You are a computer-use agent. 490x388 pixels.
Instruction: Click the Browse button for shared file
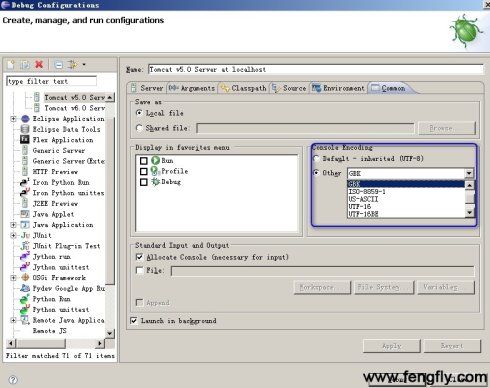coord(447,128)
